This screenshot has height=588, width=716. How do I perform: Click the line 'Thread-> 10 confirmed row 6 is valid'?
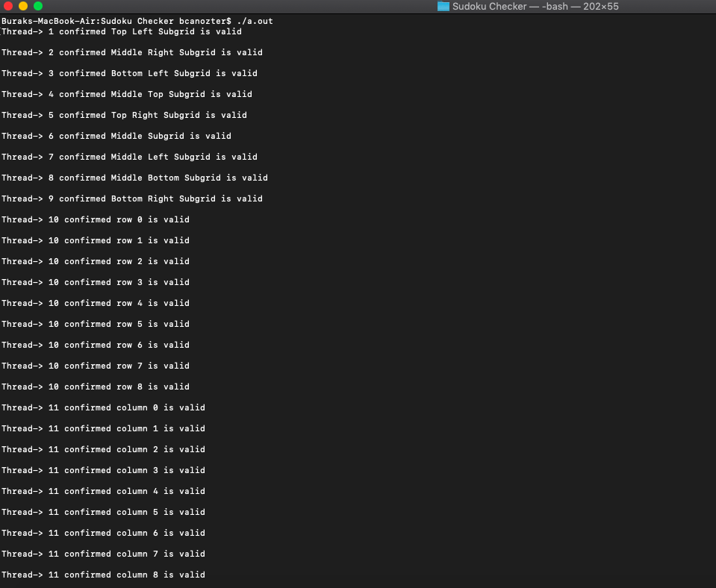tap(96, 345)
